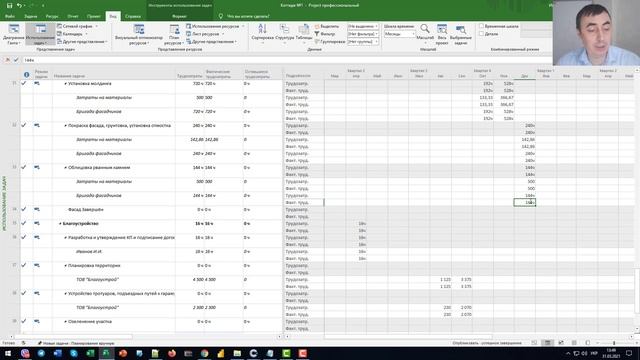This screenshot has width=640, height=360.
Task: Click the Использование задач view icon
Action: (x=40, y=29)
